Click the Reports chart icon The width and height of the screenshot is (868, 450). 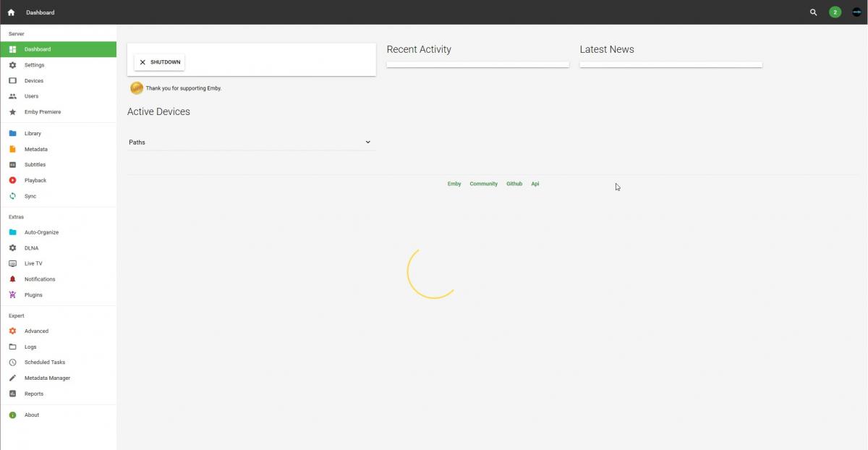(x=12, y=394)
